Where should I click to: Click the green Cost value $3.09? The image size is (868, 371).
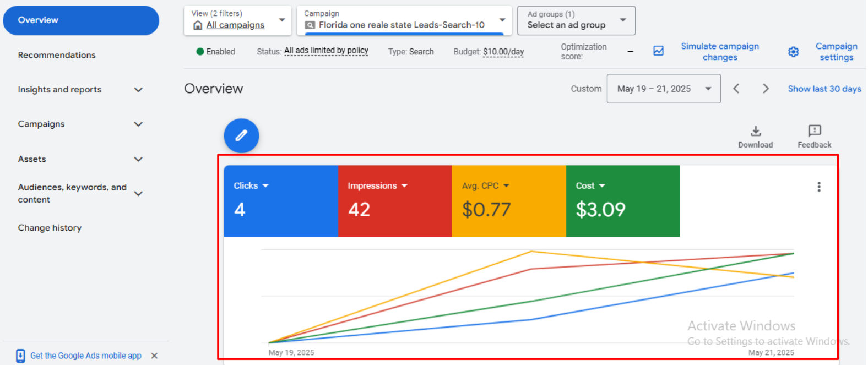click(x=601, y=210)
